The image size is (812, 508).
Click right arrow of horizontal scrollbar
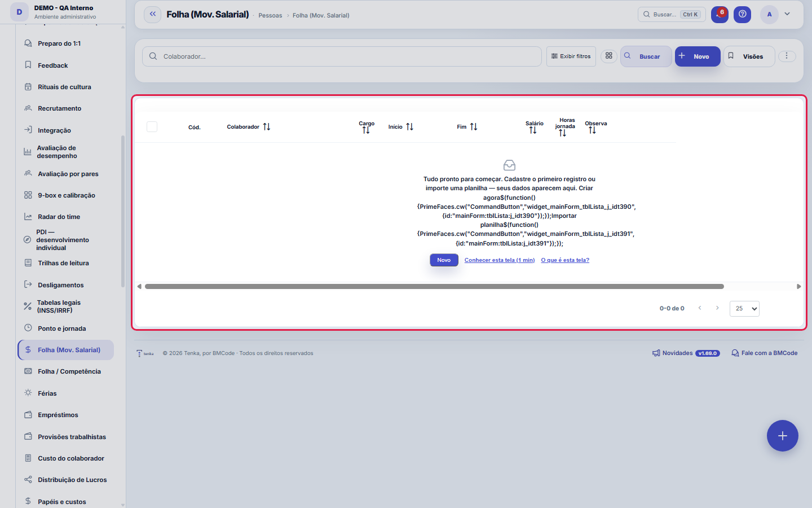[798, 287]
